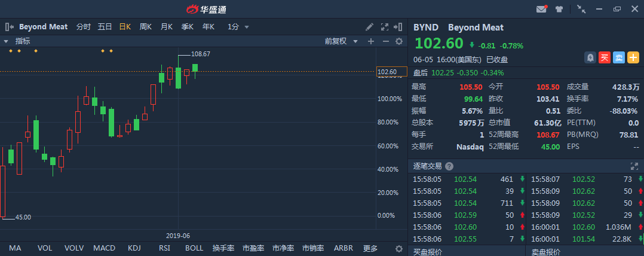Click the red 买 buy button
Screen dimensions: 644x256
click(x=604, y=57)
